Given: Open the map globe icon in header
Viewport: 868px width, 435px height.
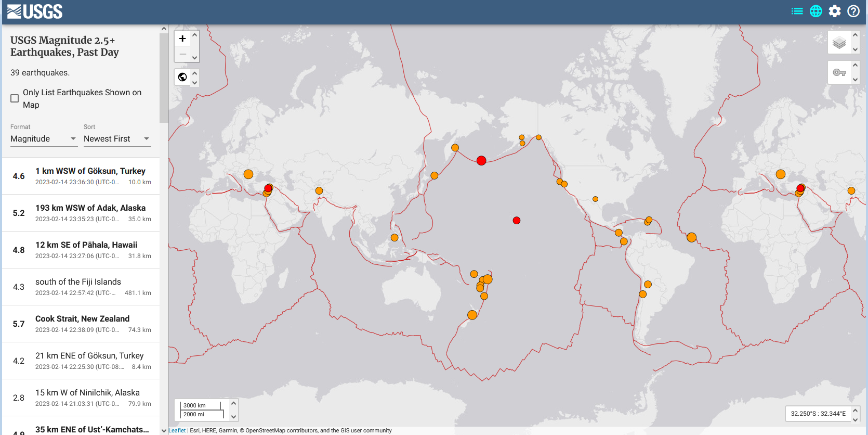Looking at the screenshot, I should click(816, 11).
